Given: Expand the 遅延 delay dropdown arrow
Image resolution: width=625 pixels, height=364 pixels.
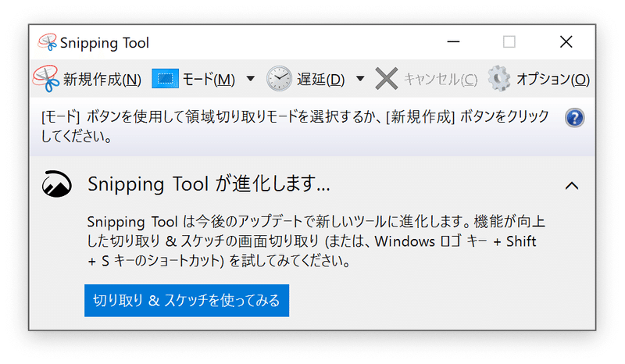Looking at the screenshot, I should [x=360, y=79].
